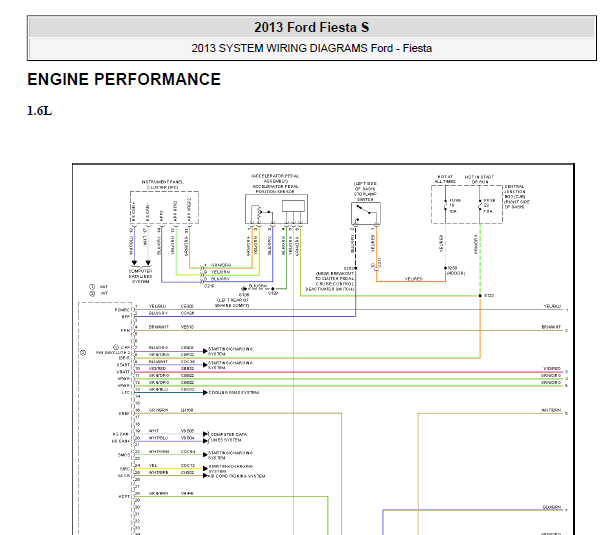606x535 pixels.
Task: Click the stoplamp switch symbol box
Action: [x=366, y=213]
